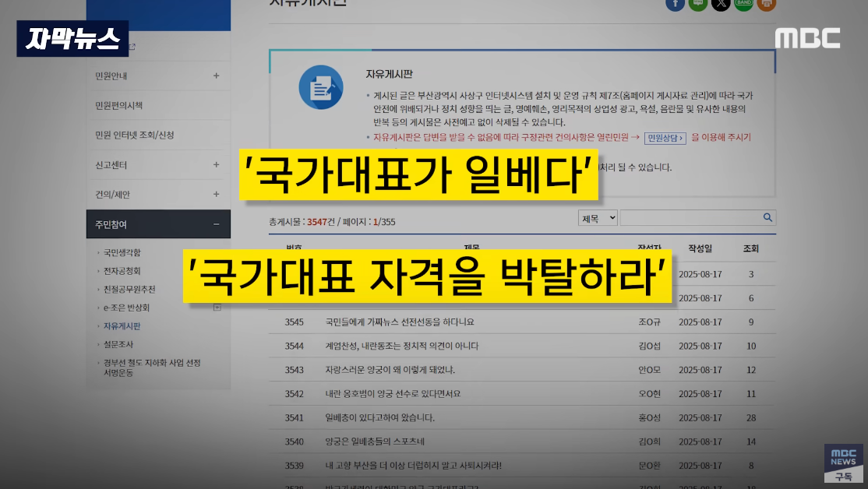The width and height of the screenshot is (868, 489).
Task: Click the MBC NEWS 구독 subscribe button
Action: click(842, 465)
